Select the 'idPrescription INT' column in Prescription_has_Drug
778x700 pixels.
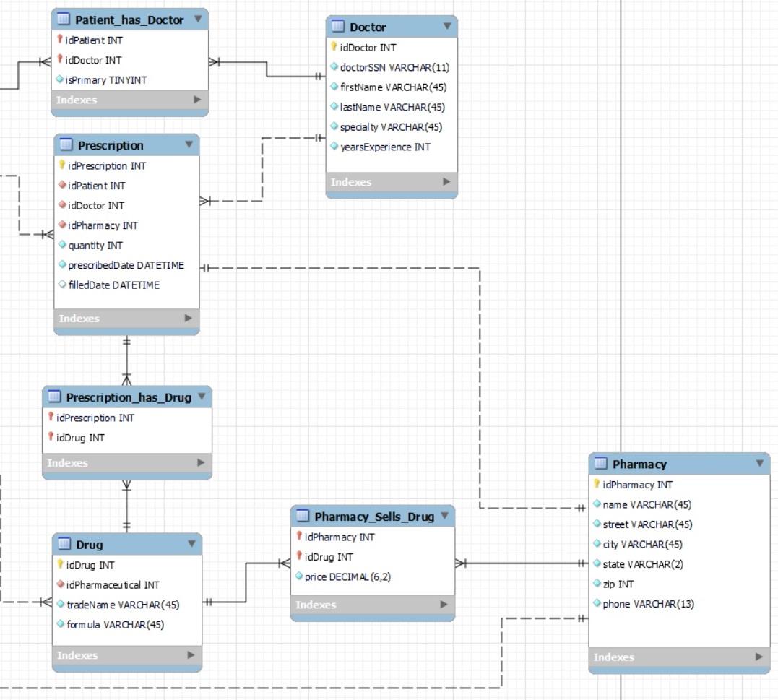[127, 418]
